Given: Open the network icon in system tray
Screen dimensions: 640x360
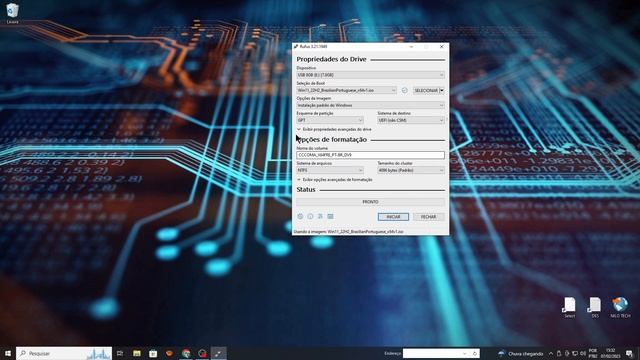Looking at the screenshot, I should [x=575, y=353].
